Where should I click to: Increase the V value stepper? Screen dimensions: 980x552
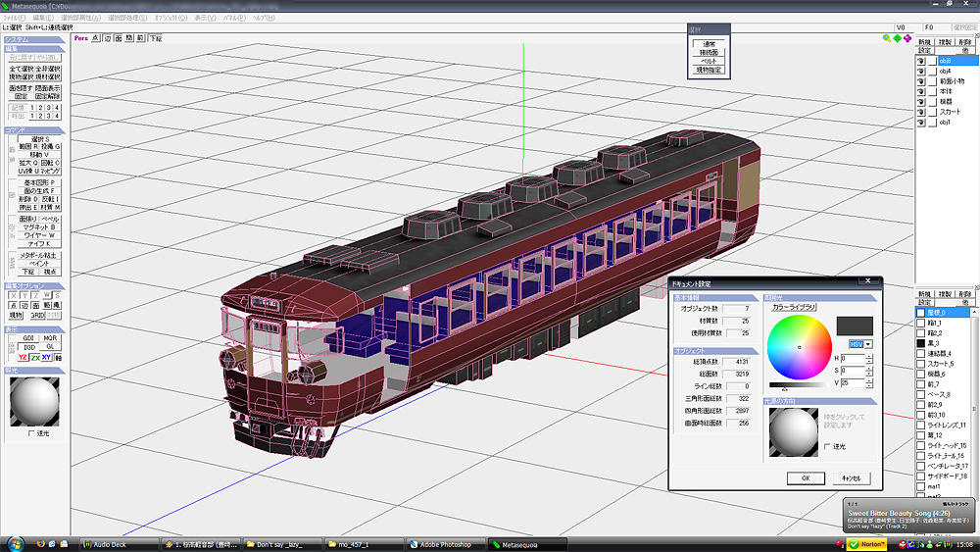tap(868, 380)
